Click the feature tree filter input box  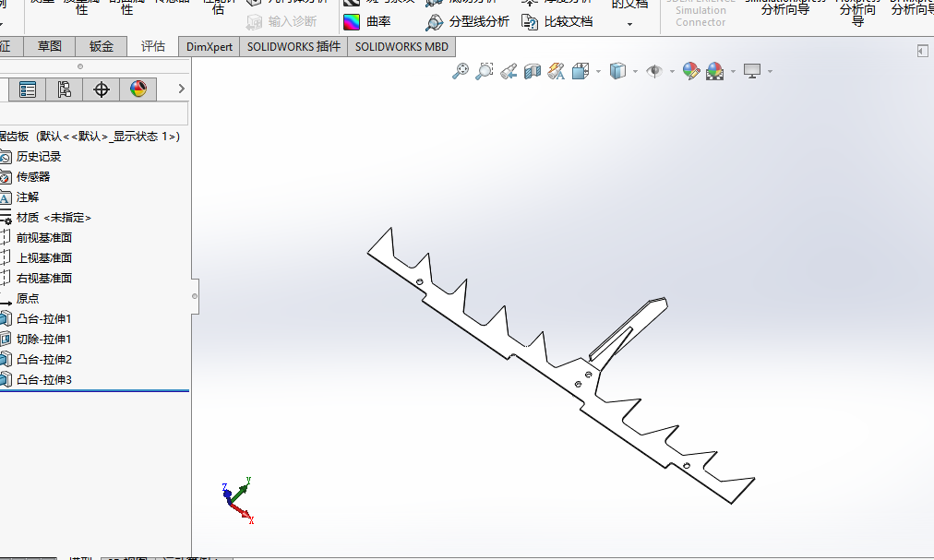[x=94, y=113]
